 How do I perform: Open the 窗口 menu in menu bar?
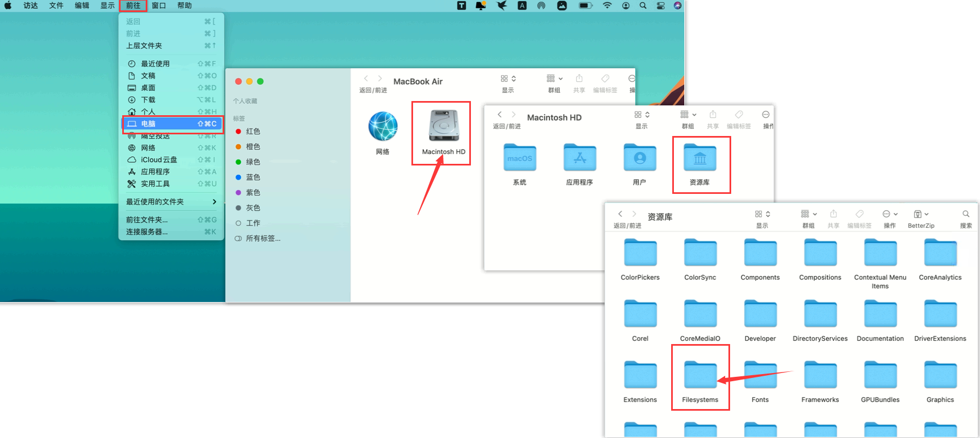pos(159,5)
